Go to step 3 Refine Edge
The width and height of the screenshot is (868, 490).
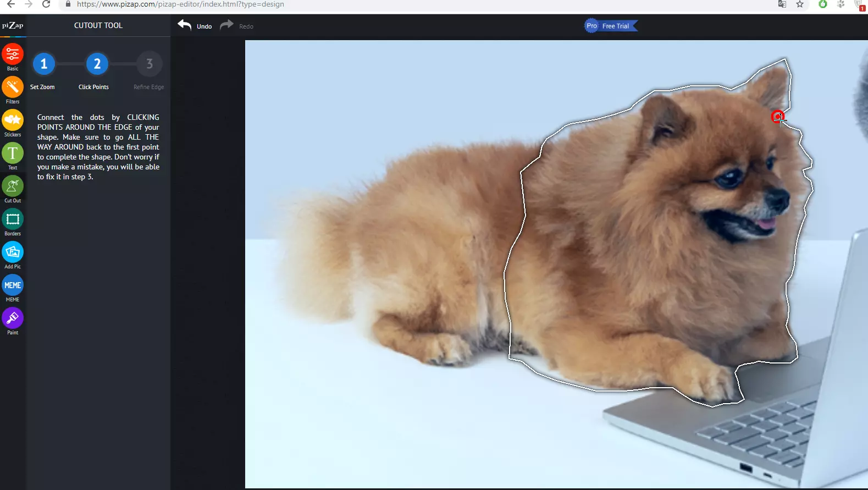150,64
